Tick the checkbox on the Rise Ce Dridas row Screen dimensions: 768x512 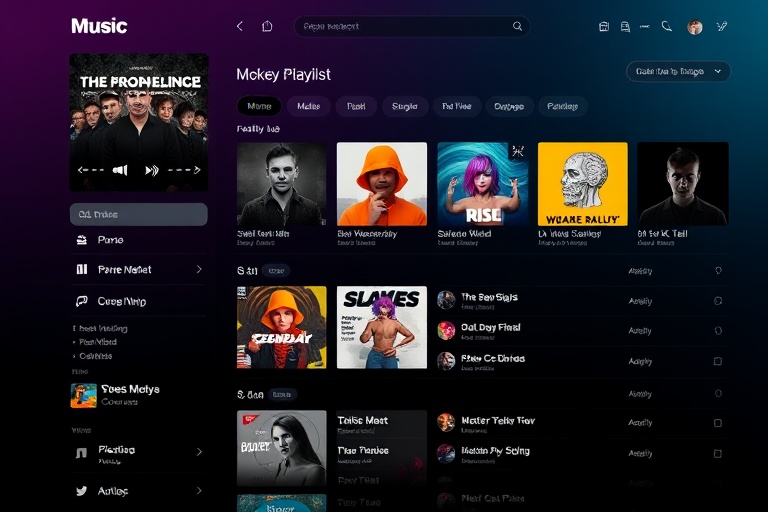tap(717, 361)
